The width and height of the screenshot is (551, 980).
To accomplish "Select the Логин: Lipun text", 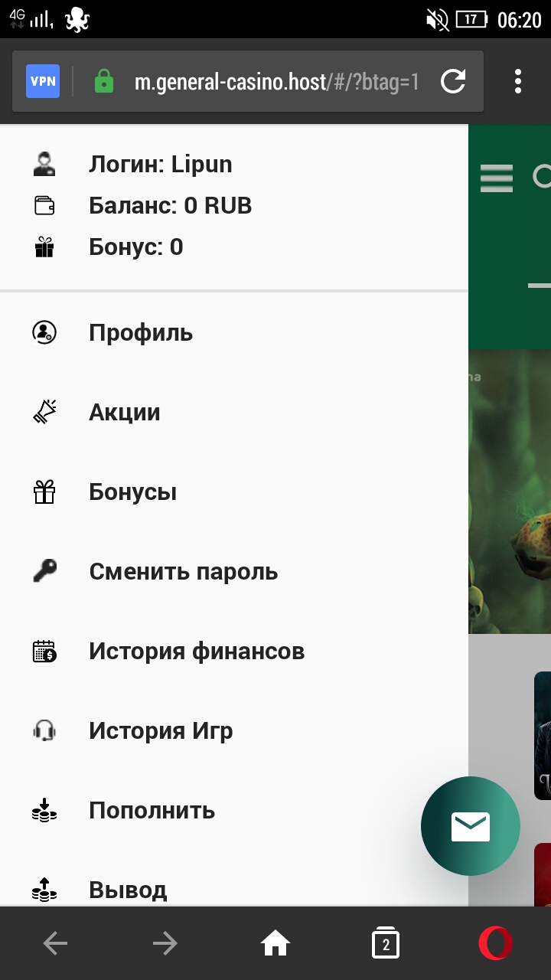I will (x=161, y=165).
